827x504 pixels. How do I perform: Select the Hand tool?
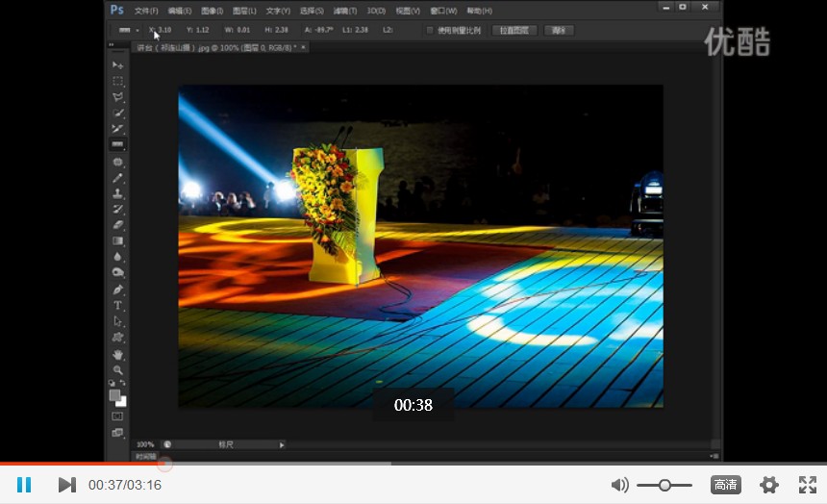tap(117, 355)
